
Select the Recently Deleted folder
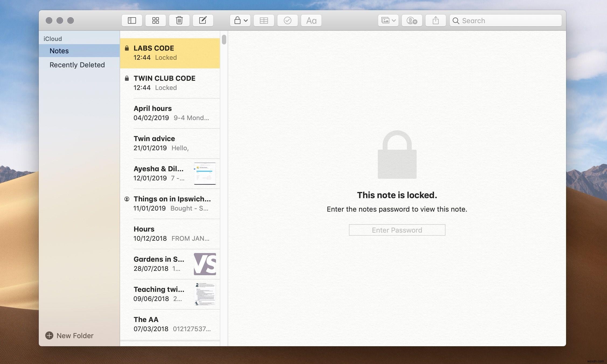coord(77,65)
